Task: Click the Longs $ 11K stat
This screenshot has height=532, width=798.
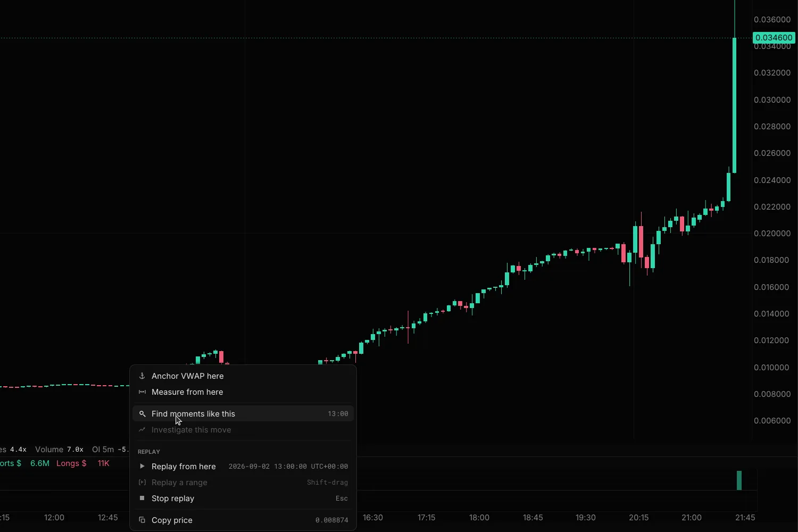Action: pyautogui.click(x=83, y=463)
